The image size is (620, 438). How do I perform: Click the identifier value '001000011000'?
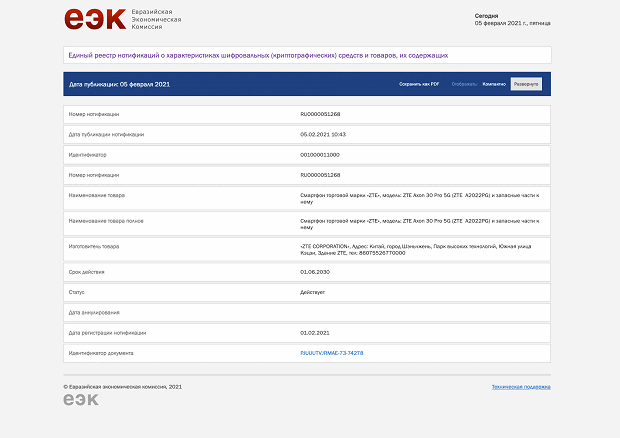coord(319,155)
